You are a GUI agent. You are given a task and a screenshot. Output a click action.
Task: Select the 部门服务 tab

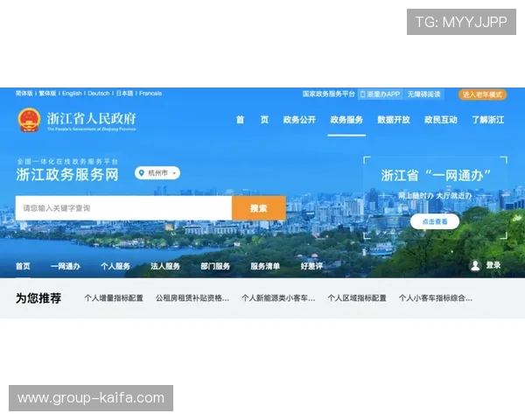coord(215,266)
